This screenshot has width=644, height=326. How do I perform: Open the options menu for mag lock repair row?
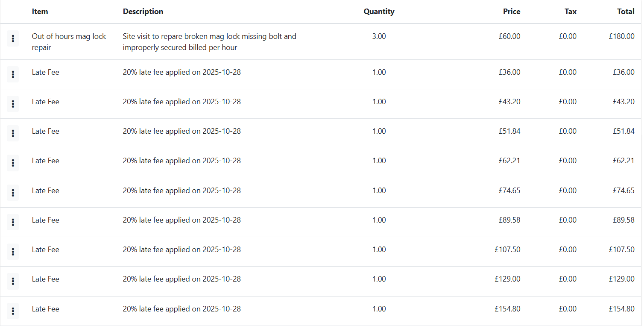[13, 39]
